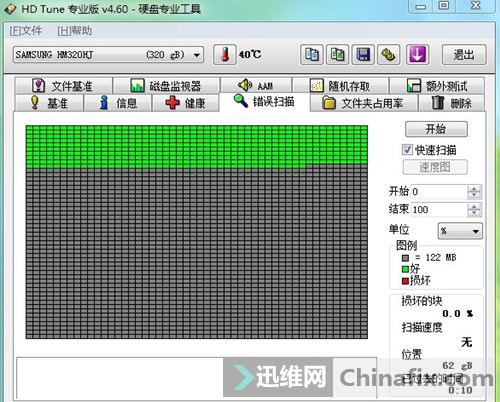Click inside the 结束 end input field
Screen dimensions: 500x402
point(439,210)
